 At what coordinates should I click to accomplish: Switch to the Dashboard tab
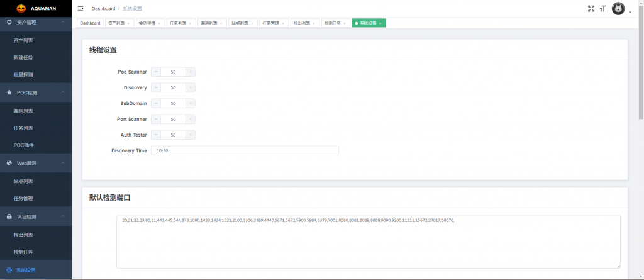click(x=90, y=23)
